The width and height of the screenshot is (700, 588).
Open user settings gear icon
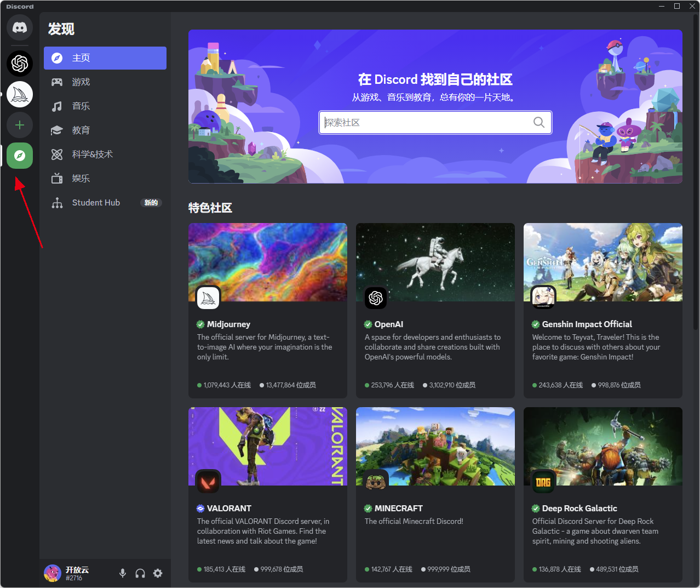158,573
